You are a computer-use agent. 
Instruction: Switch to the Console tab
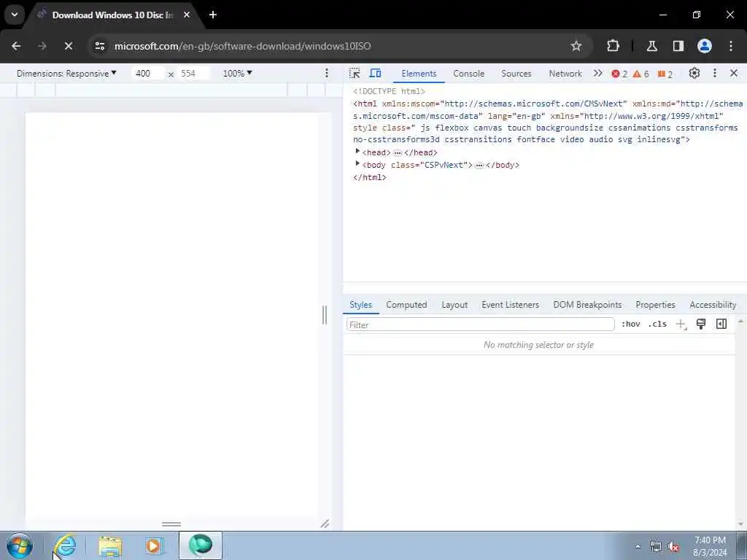[469, 74]
